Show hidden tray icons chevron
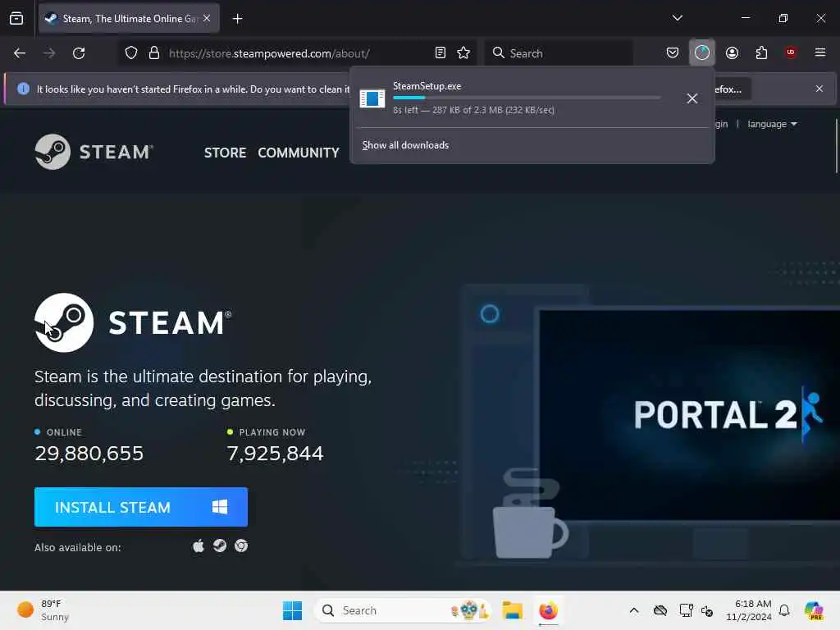Screen dimensions: 840x630 pyautogui.click(x=634, y=610)
